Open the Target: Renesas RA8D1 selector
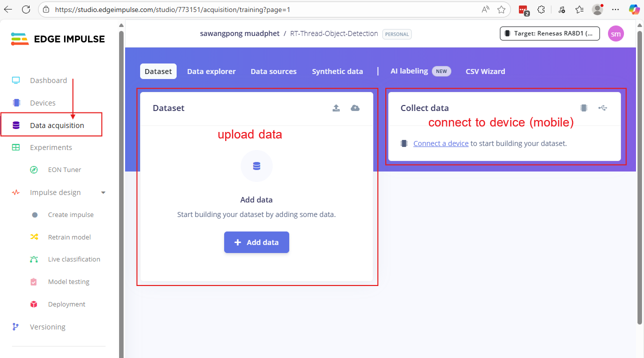Image resolution: width=644 pixels, height=358 pixels. point(549,34)
